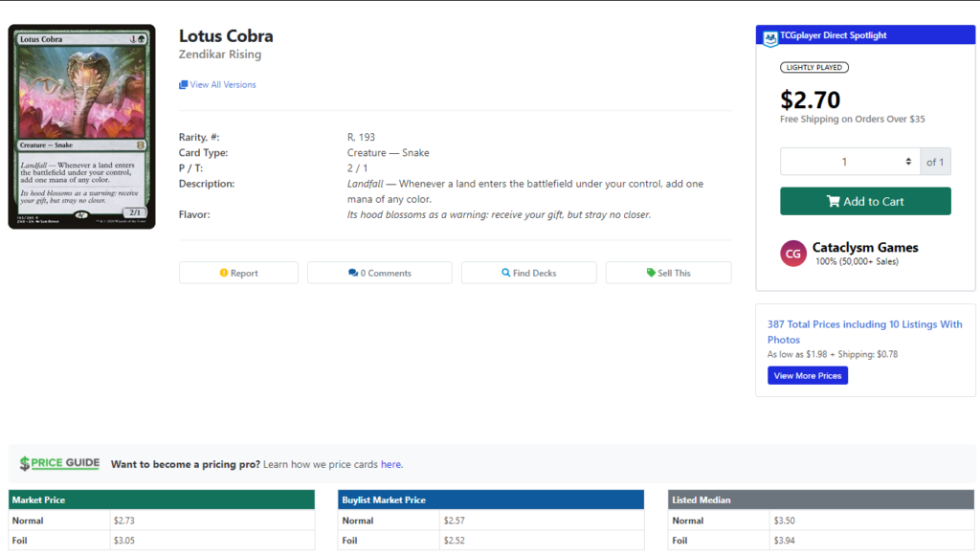Viewport: 980px width, 554px height.
Task: Click the Lotus Cobra title heading
Action: point(226,36)
